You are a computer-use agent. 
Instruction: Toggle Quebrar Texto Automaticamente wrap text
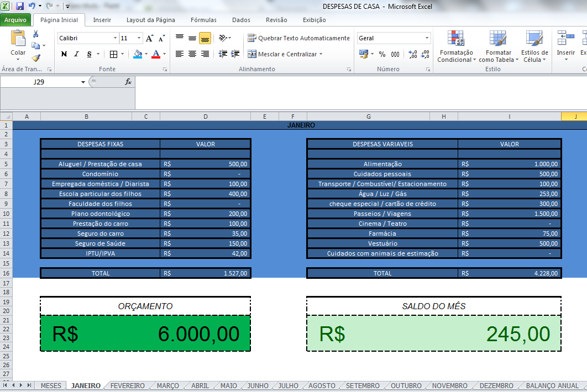[x=298, y=38]
